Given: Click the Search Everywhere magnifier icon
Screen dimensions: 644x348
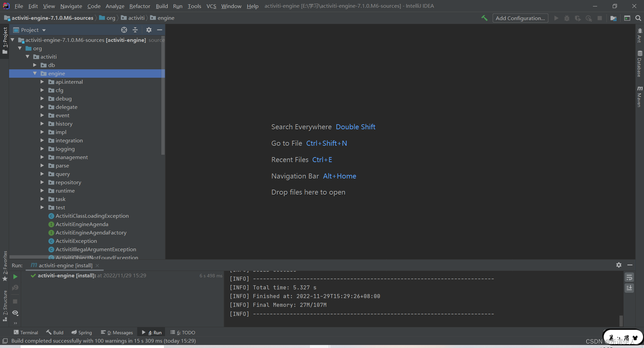Looking at the screenshot, I should (638, 18).
